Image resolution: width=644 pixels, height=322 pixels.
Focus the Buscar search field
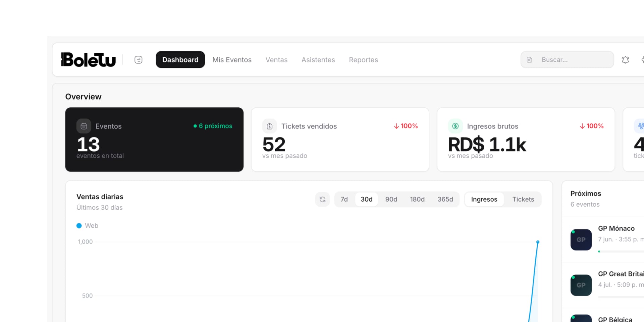point(567,60)
